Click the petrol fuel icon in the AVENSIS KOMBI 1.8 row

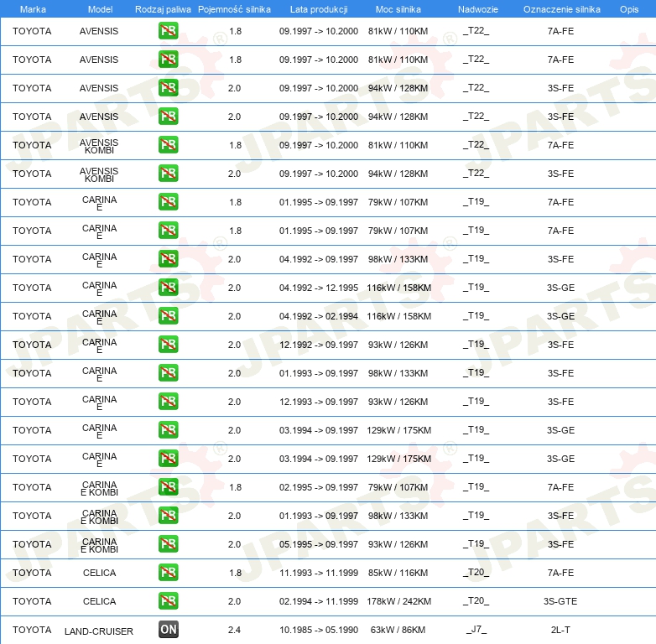(x=168, y=145)
